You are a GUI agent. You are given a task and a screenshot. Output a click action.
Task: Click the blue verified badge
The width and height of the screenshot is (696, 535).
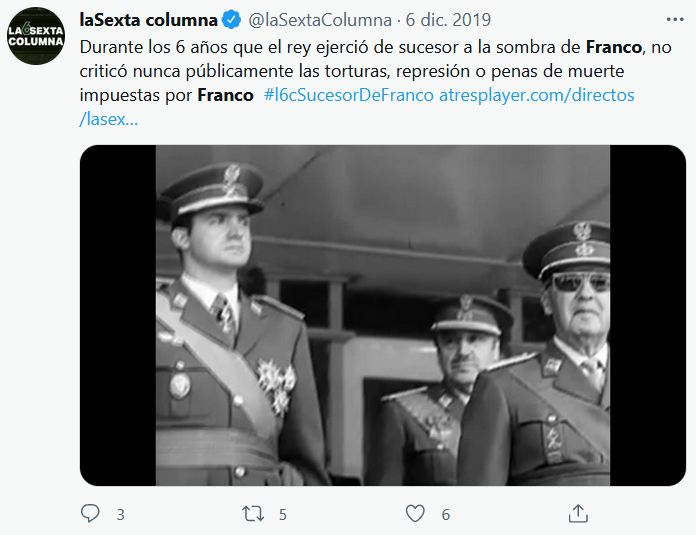[x=231, y=20]
